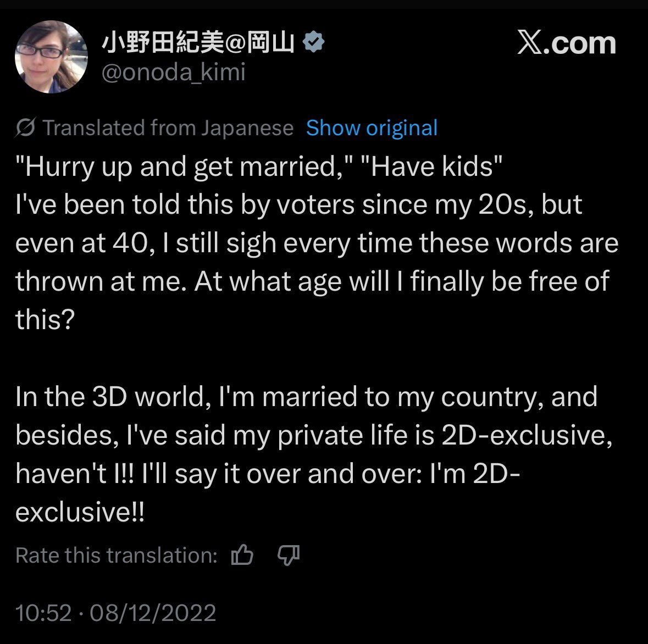Click the 'Translated from Japanese' label
The image size is (648, 644).
click(168, 127)
